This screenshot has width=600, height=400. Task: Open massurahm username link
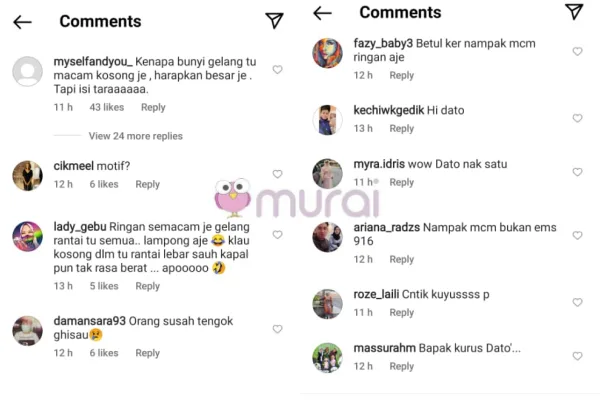(x=384, y=348)
